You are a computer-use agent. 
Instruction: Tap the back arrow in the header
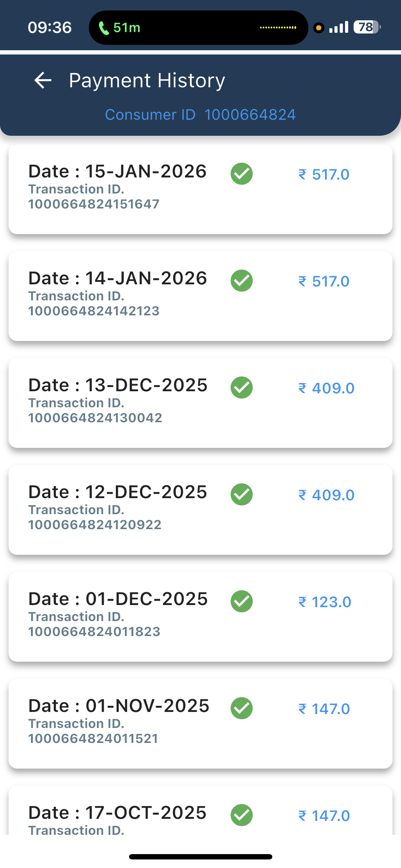[43, 80]
